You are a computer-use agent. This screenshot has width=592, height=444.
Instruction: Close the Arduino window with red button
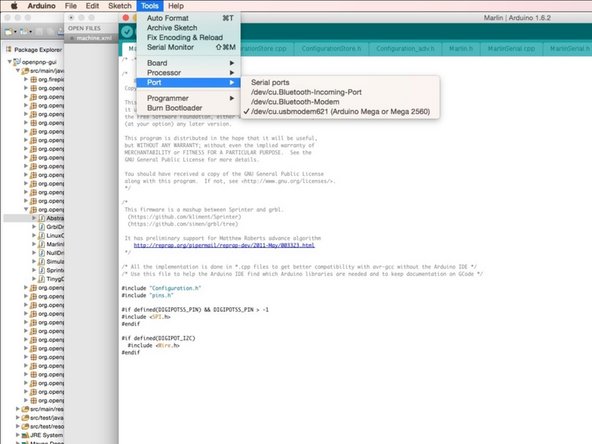[126, 18]
